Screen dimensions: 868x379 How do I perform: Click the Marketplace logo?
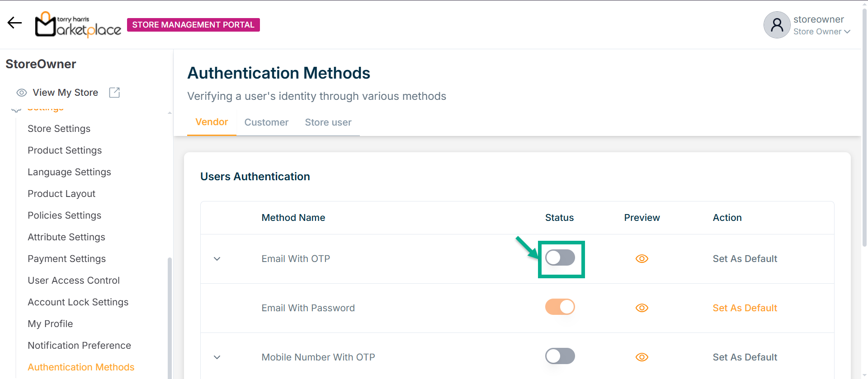tap(78, 25)
